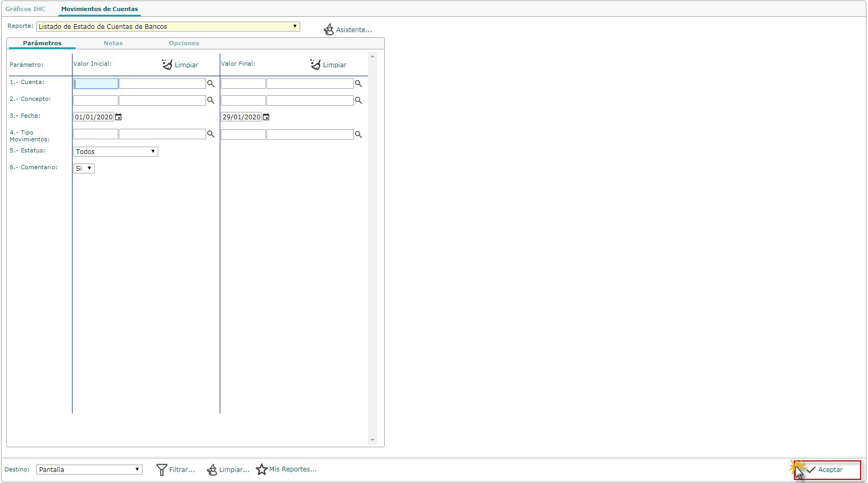
Task: Select the Movimientos de Cuentas tab
Action: (x=99, y=9)
